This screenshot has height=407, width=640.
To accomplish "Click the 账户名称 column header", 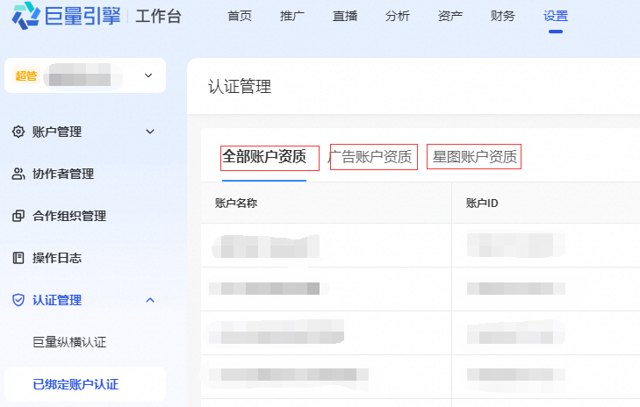I will (x=236, y=203).
